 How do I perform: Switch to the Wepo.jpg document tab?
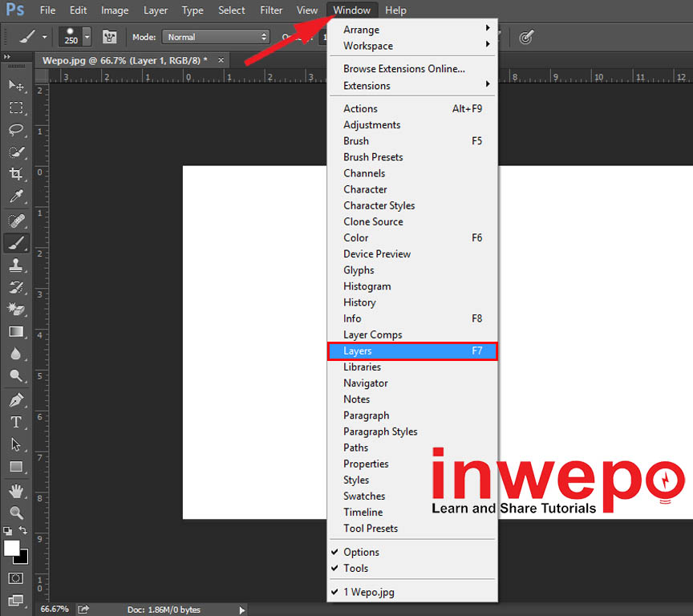point(124,60)
